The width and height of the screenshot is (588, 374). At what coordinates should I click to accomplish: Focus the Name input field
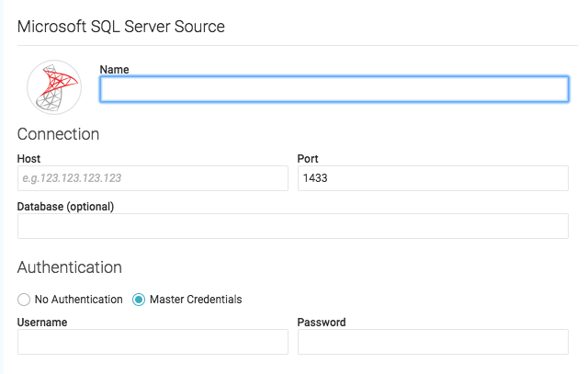tap(334, 89)
